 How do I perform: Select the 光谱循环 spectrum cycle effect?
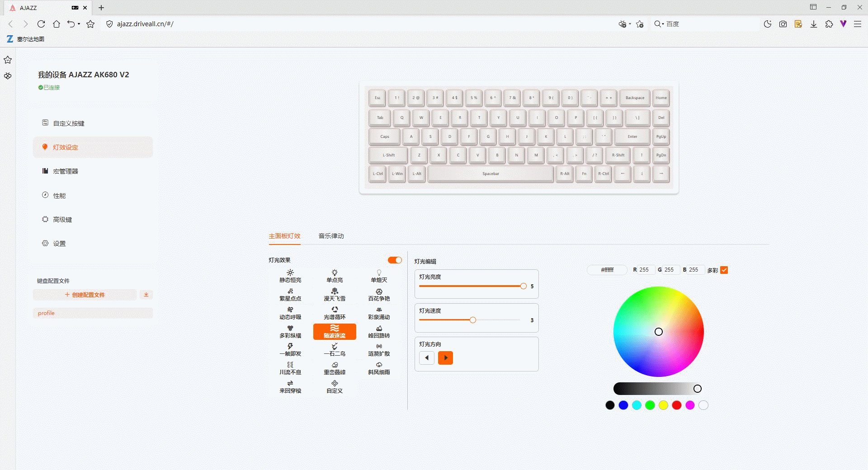point(335,313)
